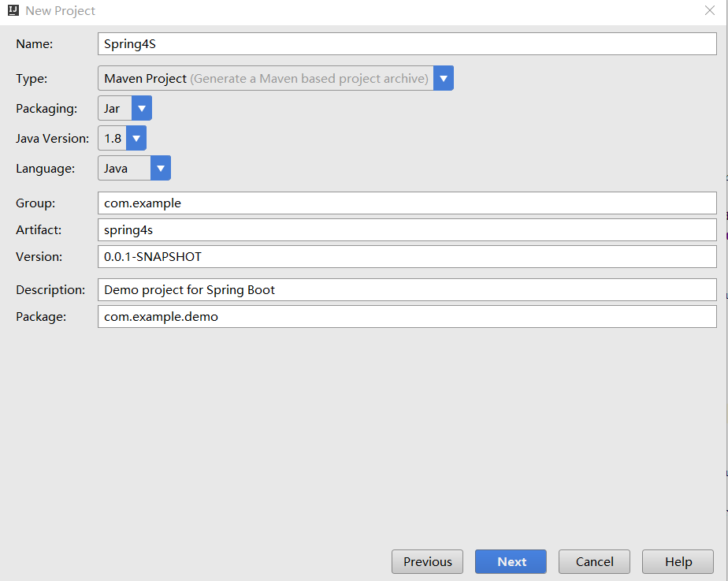Expand the Language dropdown arrow

pyautogui.click(x=161, y=168)
